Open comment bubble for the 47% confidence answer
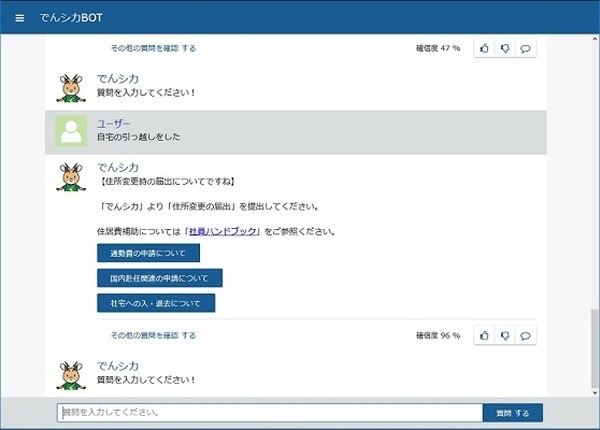Screen dimensions: 600x430 (525, 47)
